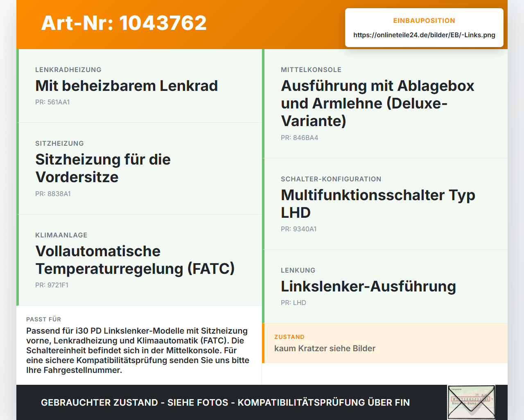Select PR: 9721F1 code text
Image resolution: width=524 pixels, height=420 pixels.
pyautogui.click(x=52, y=285)
